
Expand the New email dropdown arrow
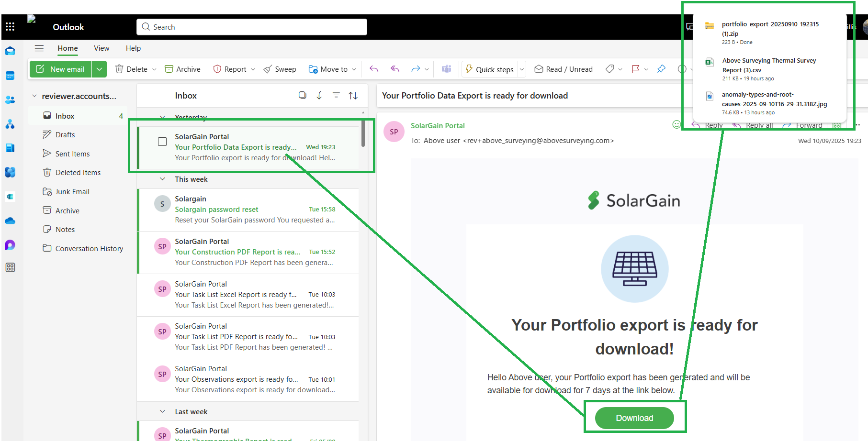tap(99, 69)
